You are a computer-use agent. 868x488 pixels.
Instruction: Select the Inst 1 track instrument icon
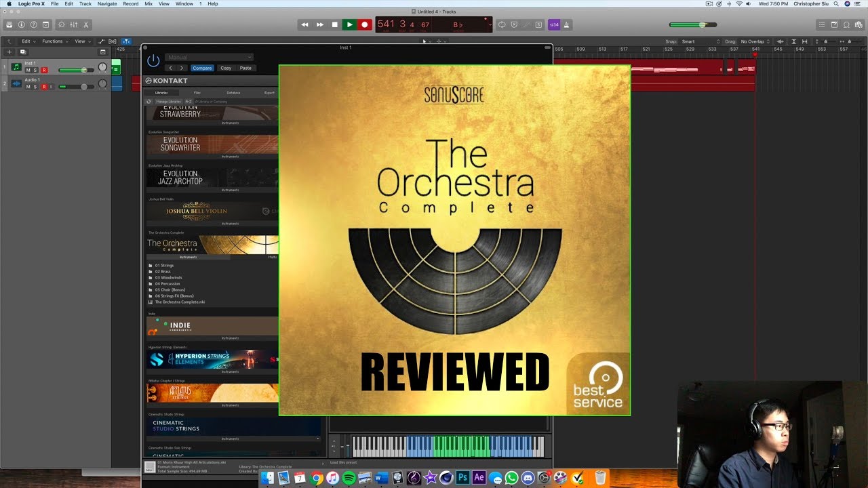(16, 67)
